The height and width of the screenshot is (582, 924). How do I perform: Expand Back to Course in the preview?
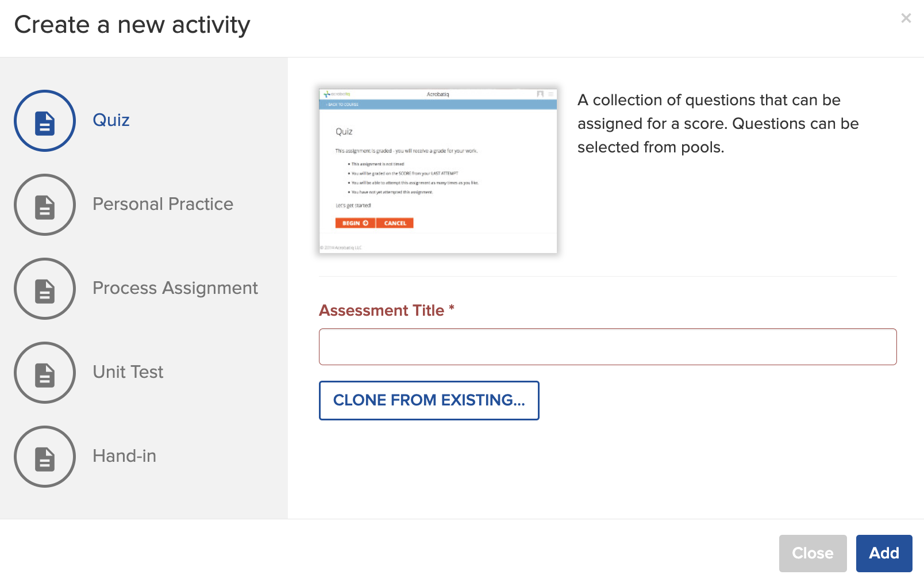point(344,105)
